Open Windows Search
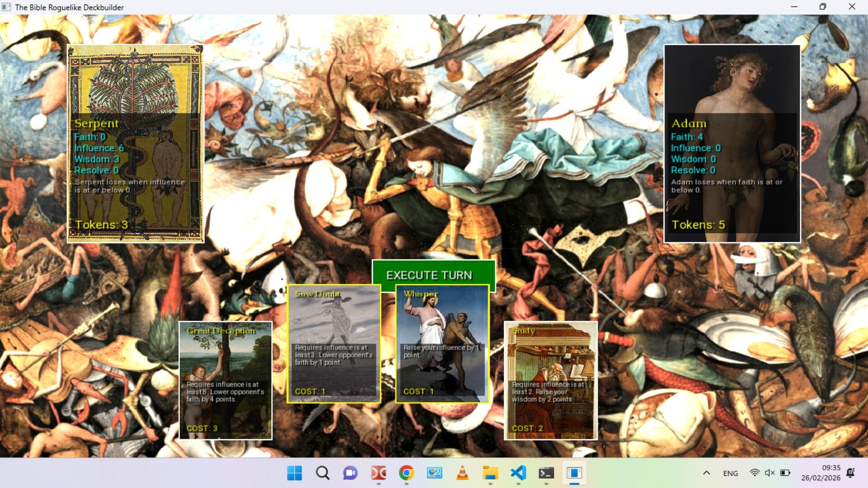This screenshot has height=488, width=868. [322, 474]
